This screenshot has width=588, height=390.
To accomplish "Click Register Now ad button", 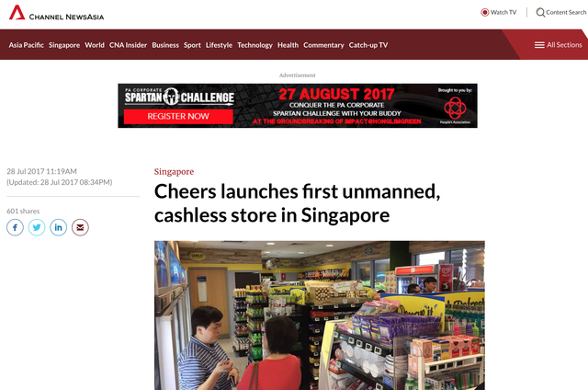I will (178, 117).
